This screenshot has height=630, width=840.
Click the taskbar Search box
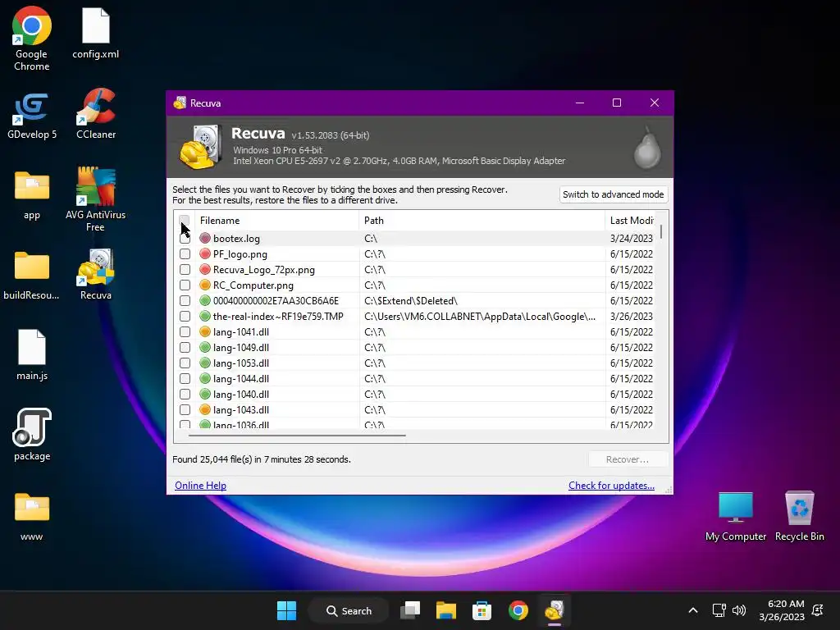[x=349, y=610]
